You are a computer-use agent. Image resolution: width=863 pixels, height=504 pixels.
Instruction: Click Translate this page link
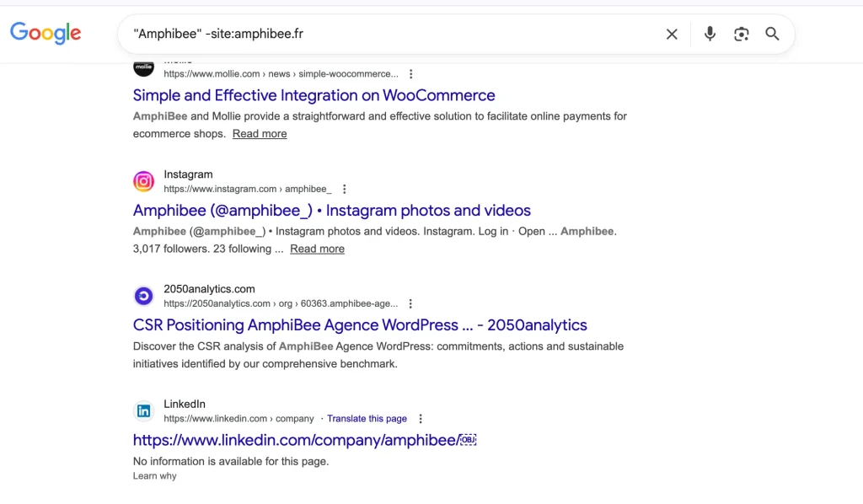(x=367, y=419)
